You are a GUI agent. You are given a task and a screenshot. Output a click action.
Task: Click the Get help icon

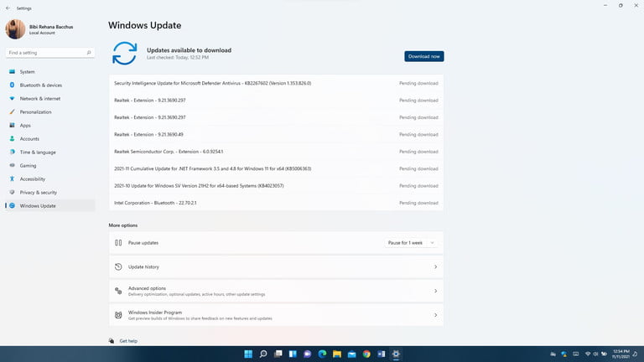112,341
